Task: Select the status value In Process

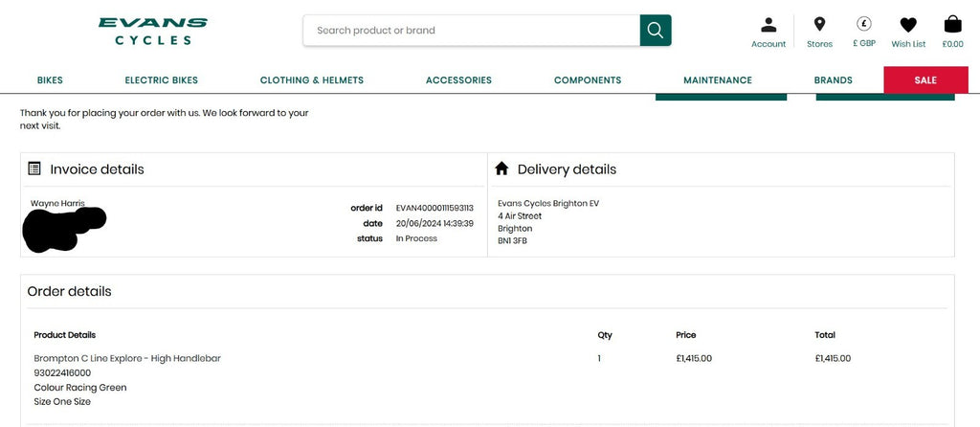Action: point(416,238)
